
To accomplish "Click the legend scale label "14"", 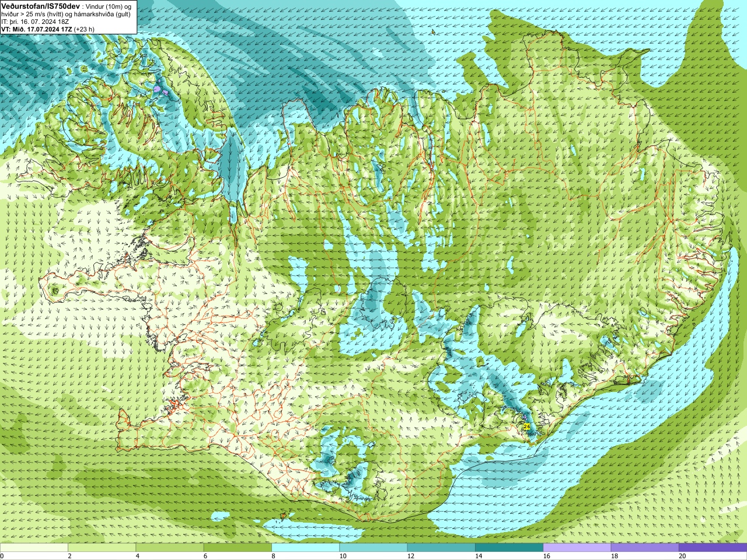I will [479, 556].
